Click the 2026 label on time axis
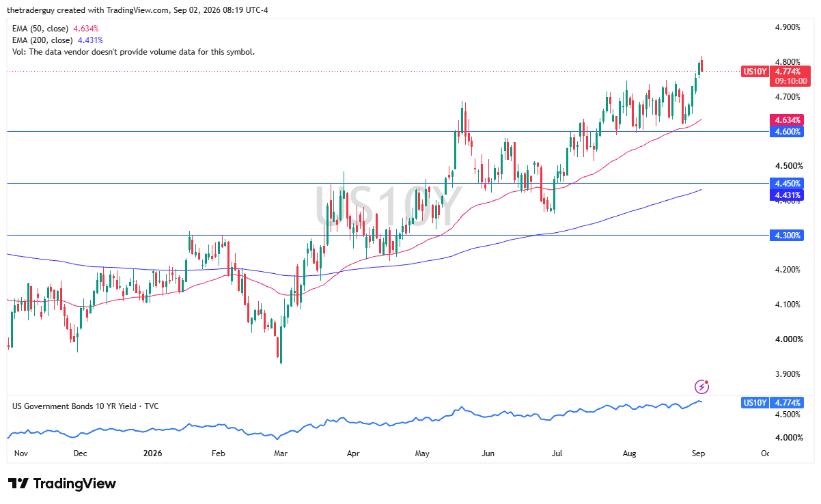 pos(152,453)
